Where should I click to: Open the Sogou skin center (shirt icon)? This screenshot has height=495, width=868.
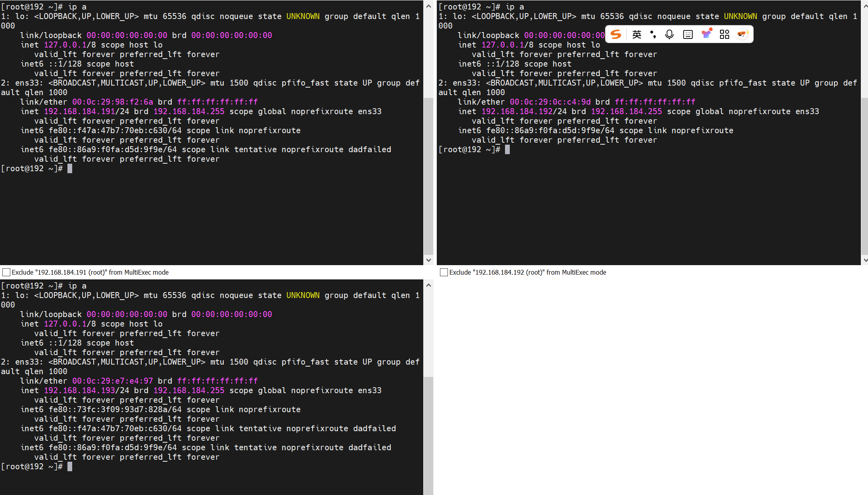[x=707, y=34]
